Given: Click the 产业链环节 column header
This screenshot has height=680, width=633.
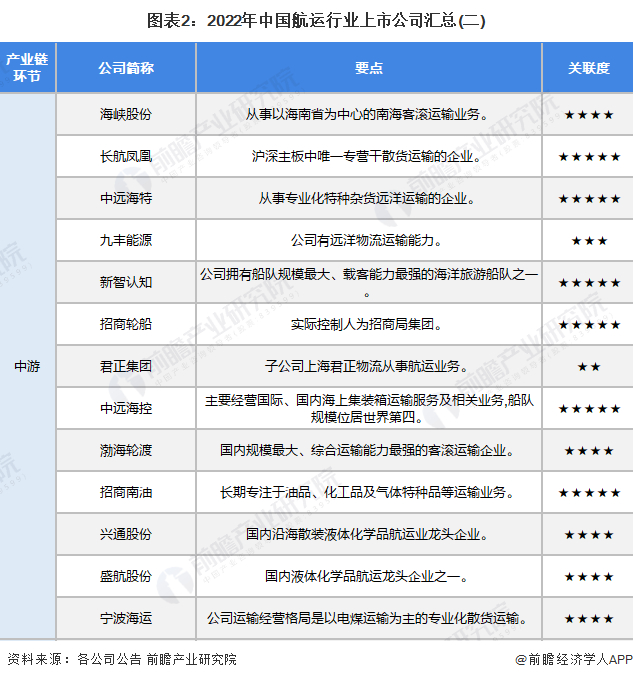Looking at the screenshot, I should (x=27, y=68).
